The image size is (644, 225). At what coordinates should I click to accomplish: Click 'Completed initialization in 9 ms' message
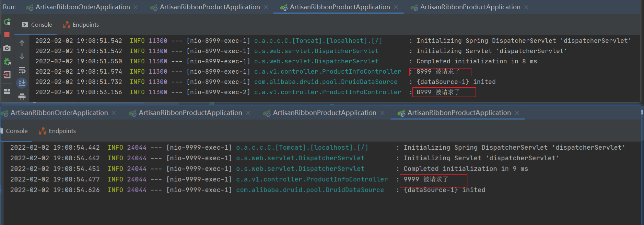[x=466, y=168]
